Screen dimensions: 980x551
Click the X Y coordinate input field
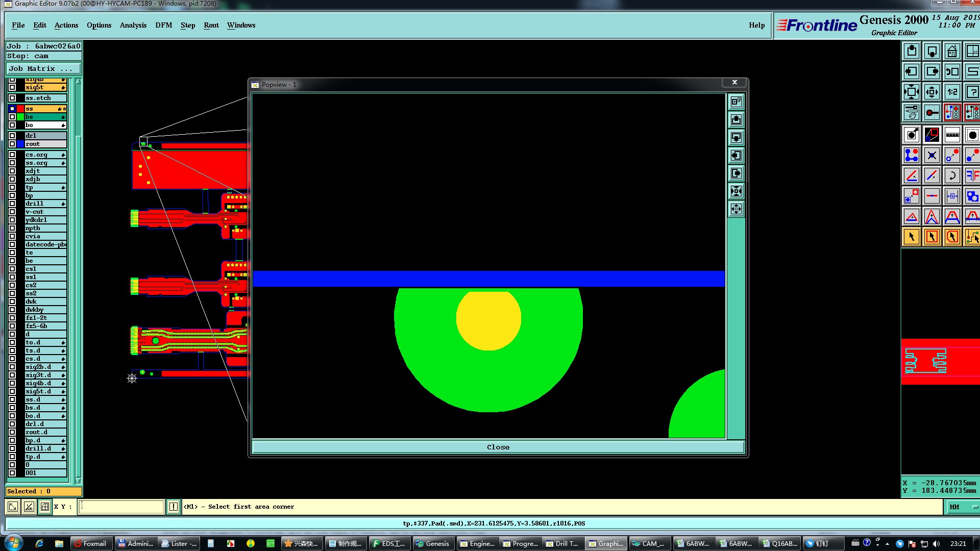point(121,507)
